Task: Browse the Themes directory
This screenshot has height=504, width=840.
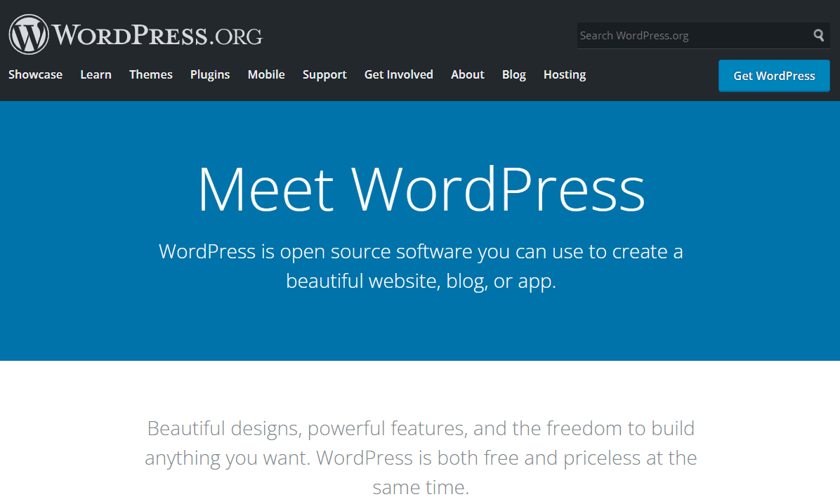Action: pos(150,74)
